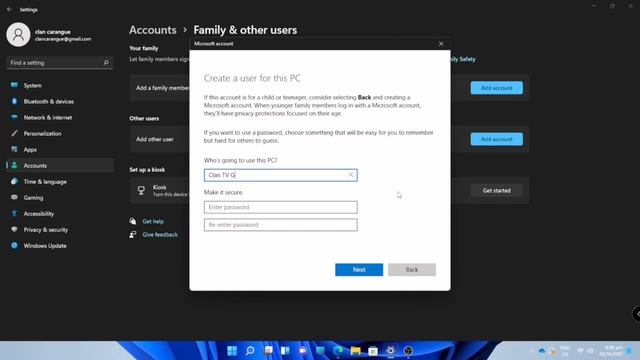Viewport: 640px width, 360px height.
Task: Open the Get help link
Action: pos(153,221)
